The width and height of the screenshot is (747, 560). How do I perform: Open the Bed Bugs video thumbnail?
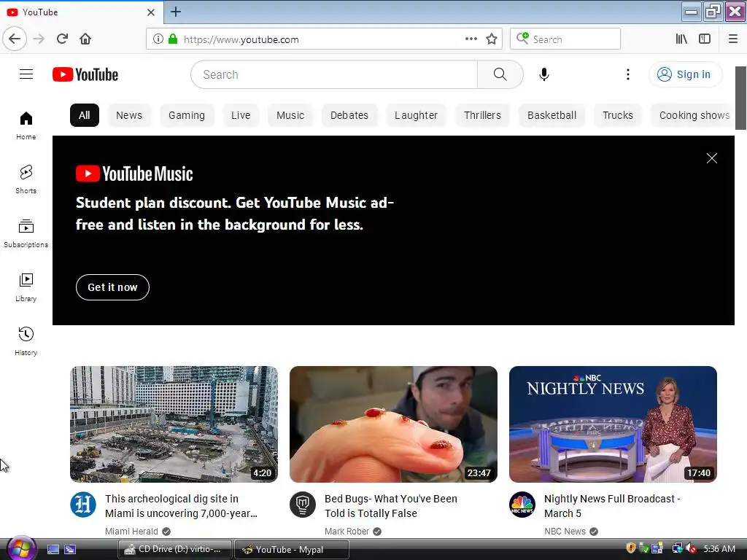tap(393, 424)
